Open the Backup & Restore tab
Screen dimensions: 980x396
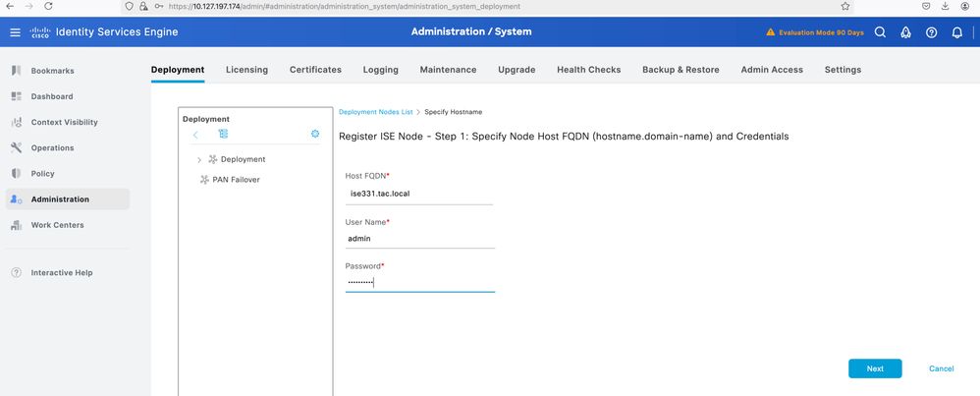681,70
